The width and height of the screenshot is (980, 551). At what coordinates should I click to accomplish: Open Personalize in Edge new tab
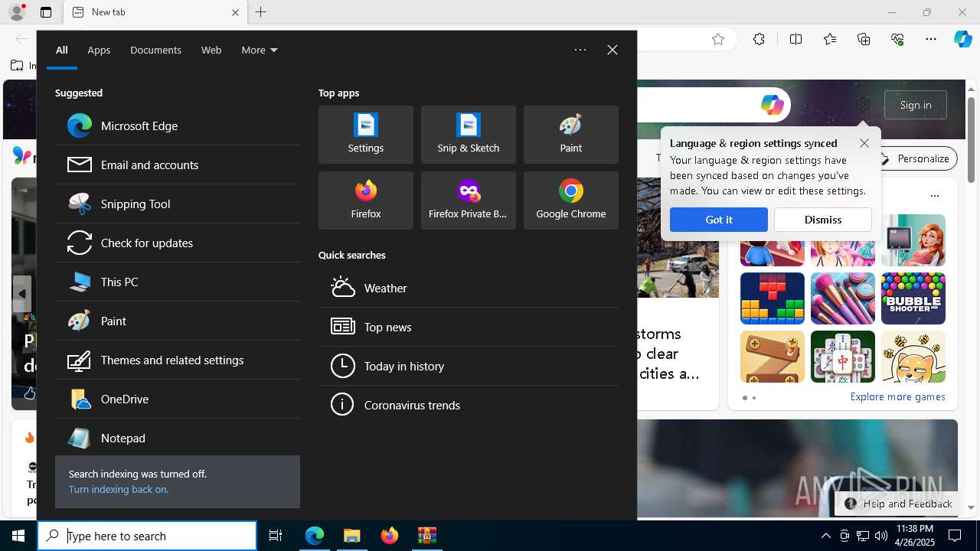click(x=915, y=158)
